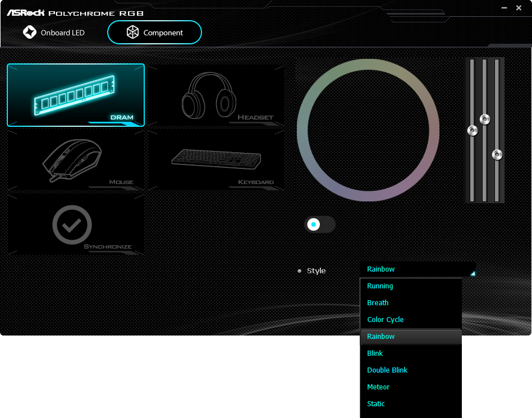Choose Running from the style list
Viewport: 532px width, 418px height.
coord(411,286)
